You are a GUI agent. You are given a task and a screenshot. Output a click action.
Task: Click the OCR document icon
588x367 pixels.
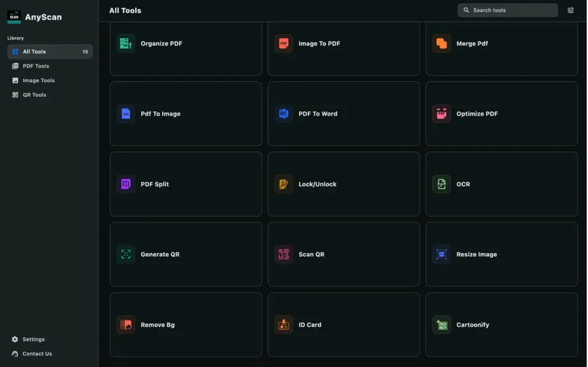[x=441, y=184]
